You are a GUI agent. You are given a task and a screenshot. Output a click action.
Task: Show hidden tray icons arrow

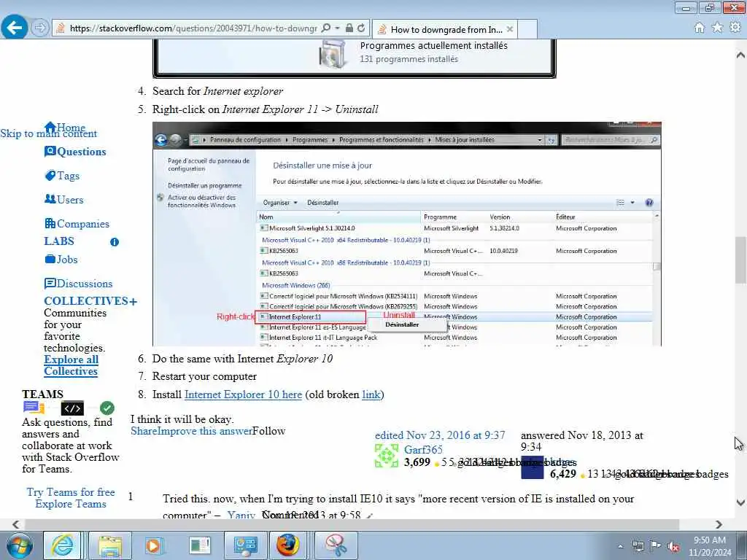point(620,546)
